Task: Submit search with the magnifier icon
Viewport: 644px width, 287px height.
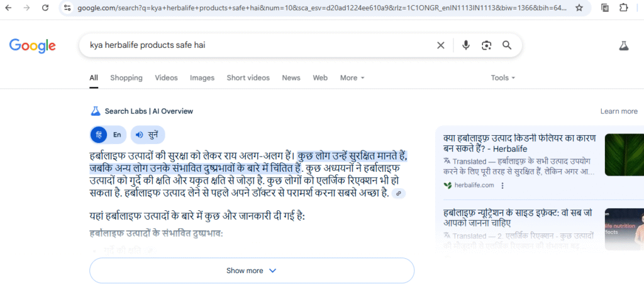Action: (508, 45)
